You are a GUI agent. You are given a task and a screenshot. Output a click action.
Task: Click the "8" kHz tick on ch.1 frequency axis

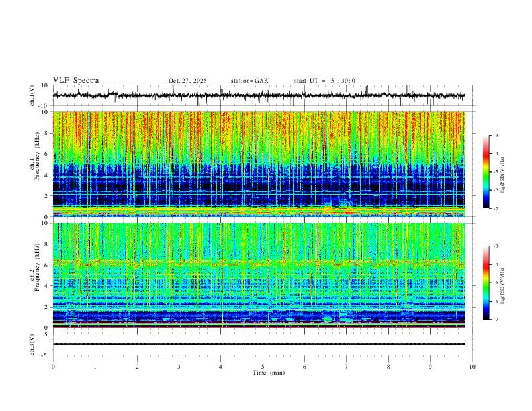tap(46, 133)
